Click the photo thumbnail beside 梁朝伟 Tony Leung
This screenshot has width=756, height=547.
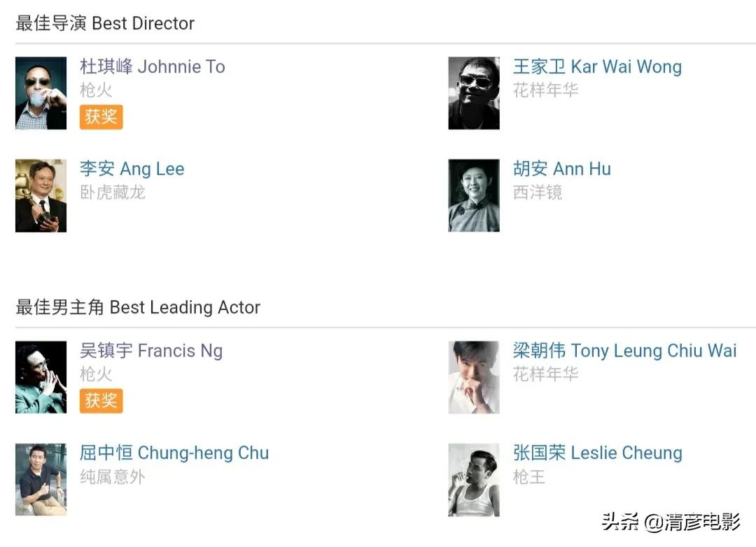(474, 378)
